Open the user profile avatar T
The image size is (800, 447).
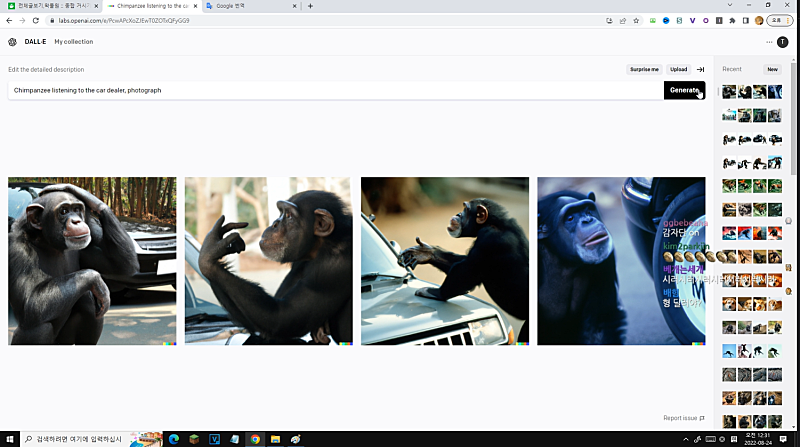[x=783, y=42]
